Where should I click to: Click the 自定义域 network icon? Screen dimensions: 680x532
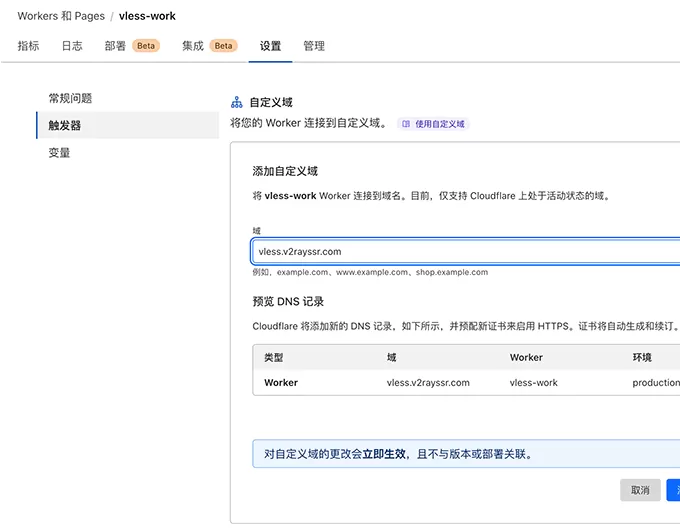coord(237,102)
